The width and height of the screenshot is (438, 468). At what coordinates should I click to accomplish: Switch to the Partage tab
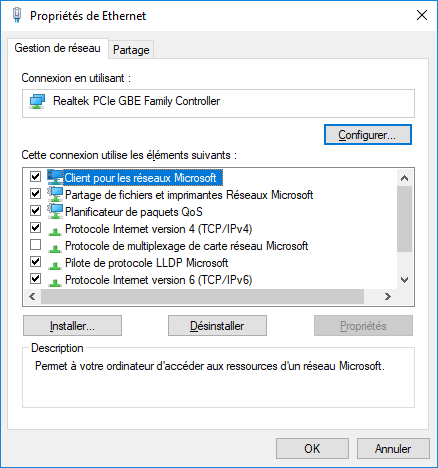click(x=131, y=50)
